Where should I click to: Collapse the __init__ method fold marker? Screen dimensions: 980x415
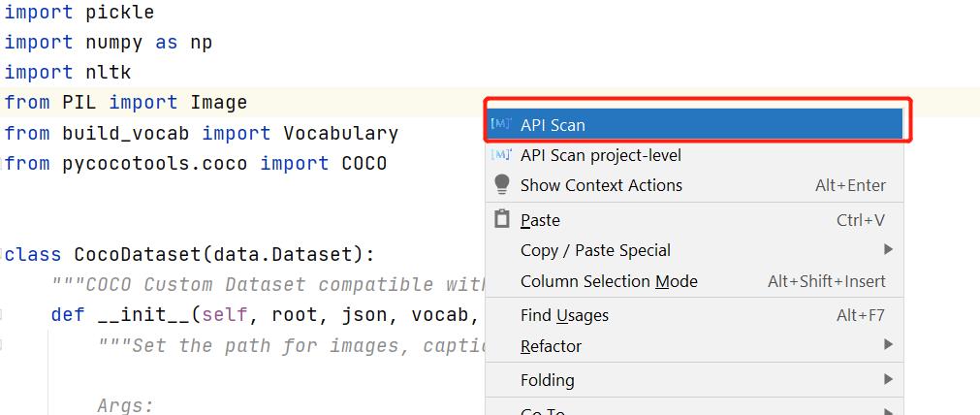click(x=3, y=315)
